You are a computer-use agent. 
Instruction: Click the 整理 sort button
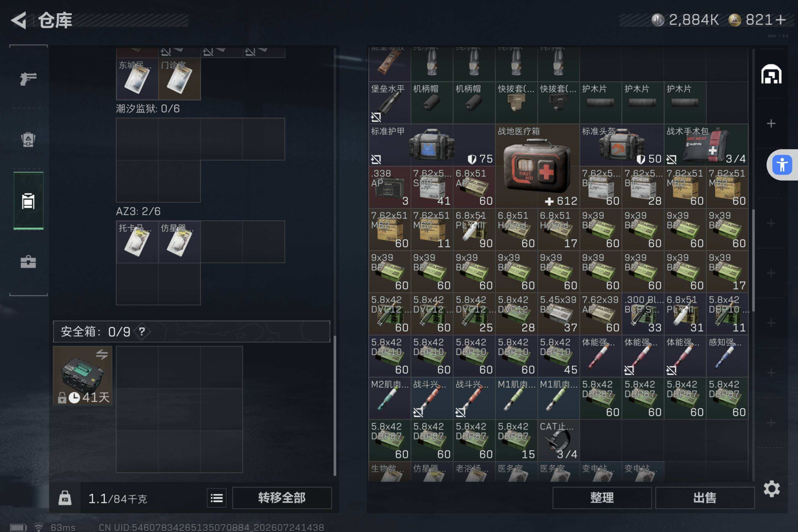[x=602, y=498]
